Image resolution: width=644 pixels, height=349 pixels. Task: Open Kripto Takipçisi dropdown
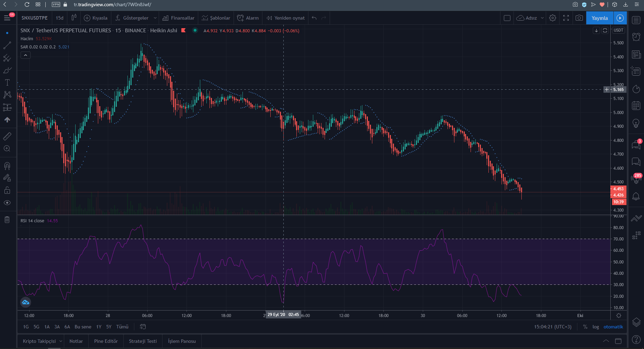click(x=61, y=341)
